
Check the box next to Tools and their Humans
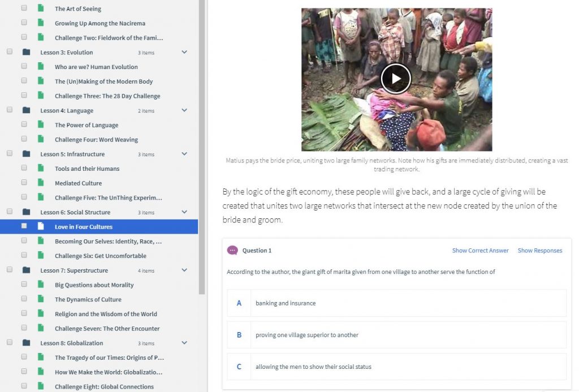click(x=24, y=169)
